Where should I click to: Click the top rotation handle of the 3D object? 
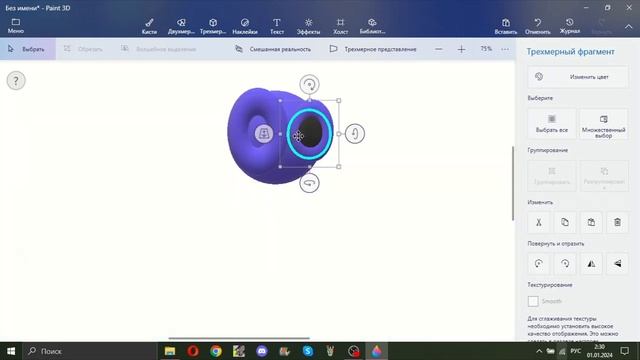pyautogui.click(x=309, y=84)
